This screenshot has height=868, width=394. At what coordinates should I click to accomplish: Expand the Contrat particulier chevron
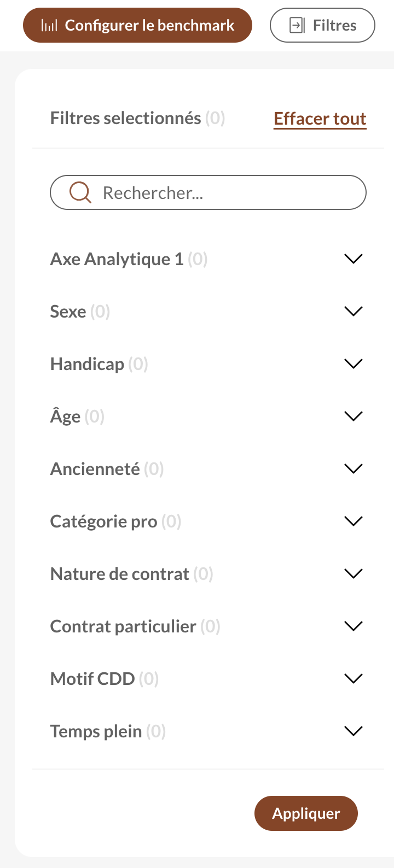pyautogui.click(x=354, y=626)
